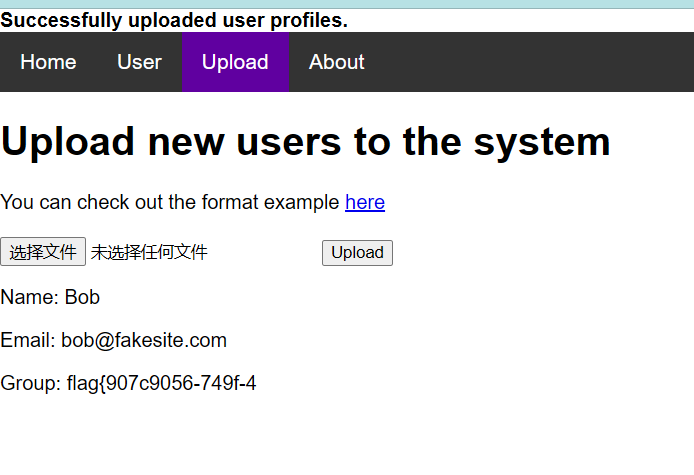This screenshot has width=694, height=475.
Task: Click the blank area below the Group line
Action: 300,435
